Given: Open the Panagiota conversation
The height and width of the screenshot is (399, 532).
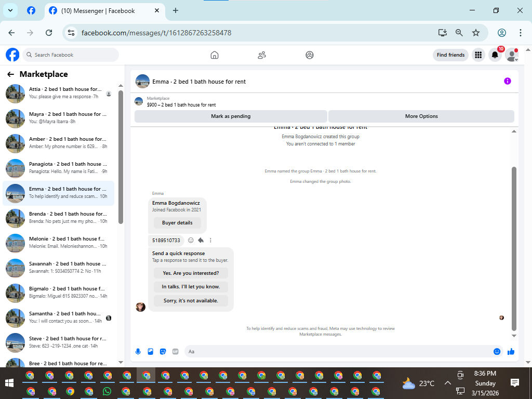Looking at the screenshot, I should [x=58, y=168].
